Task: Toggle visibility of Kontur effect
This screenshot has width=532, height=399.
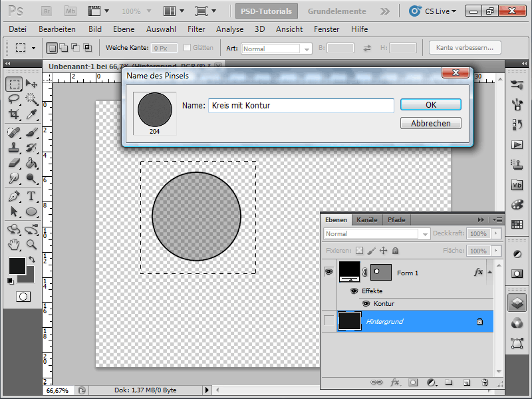Action: coord(366,304)
